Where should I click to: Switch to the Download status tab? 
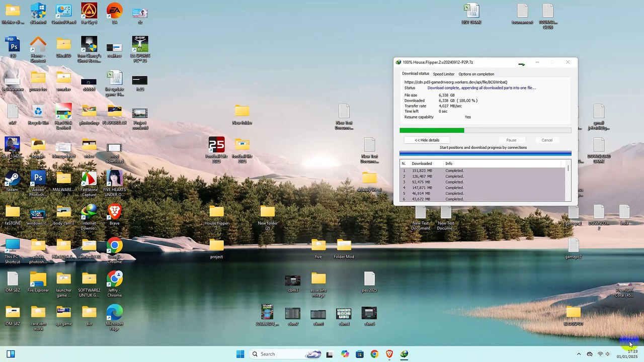pyautogui.click(x=416, y=74)
